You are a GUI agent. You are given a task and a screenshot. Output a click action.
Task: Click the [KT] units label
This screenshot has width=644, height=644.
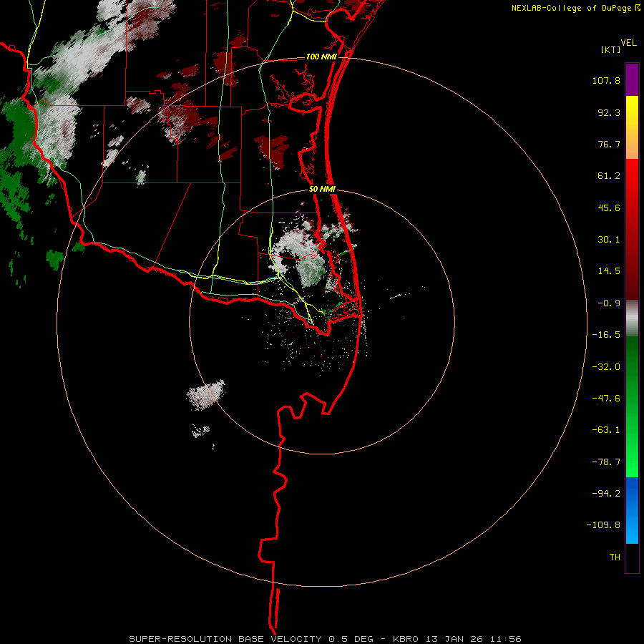coord(611,49)
